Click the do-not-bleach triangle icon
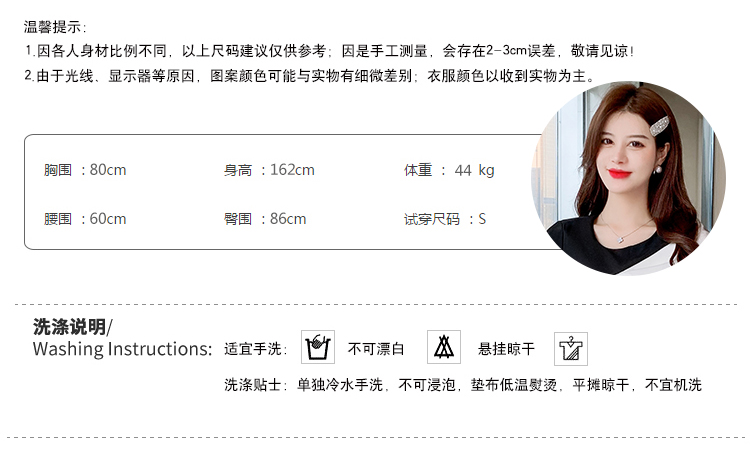 [444, 347]
